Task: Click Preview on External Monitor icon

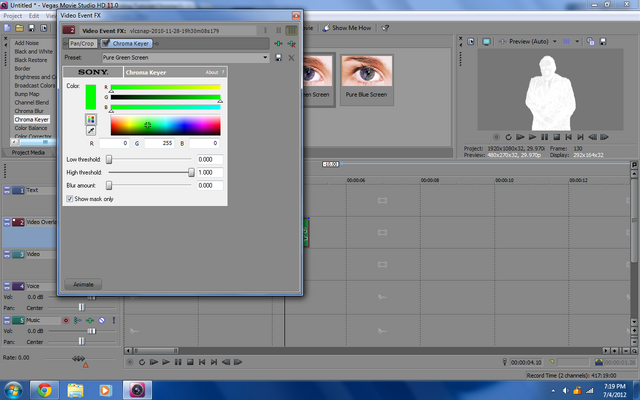Action: pyautogui.click(x=486, y=42)
